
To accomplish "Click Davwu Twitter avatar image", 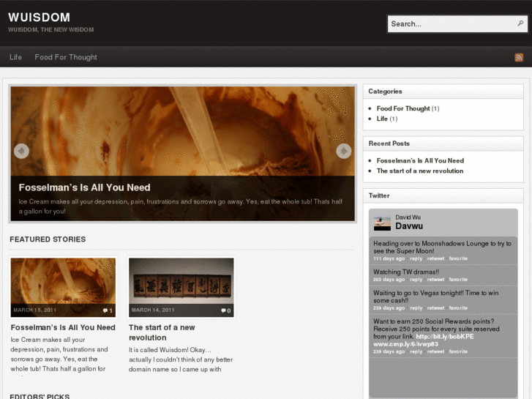I will 382,223.
